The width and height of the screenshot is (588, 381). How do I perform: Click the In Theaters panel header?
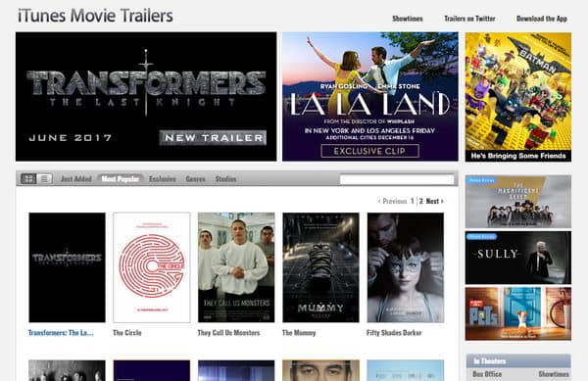tap(518, 361)
